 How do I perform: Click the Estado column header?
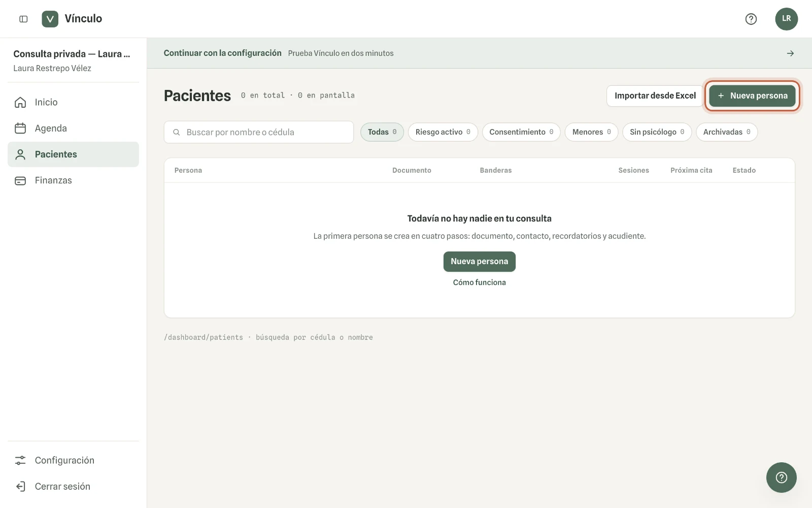click(x=744, y=170)
